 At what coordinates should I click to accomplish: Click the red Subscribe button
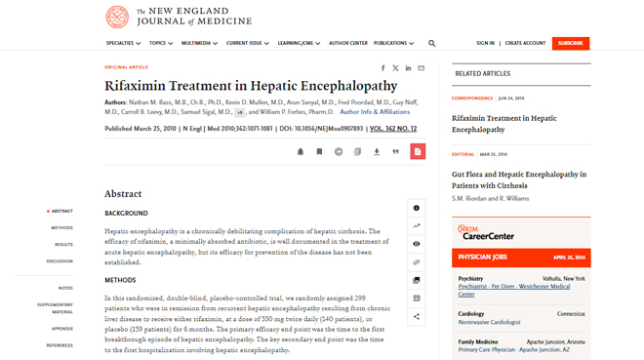point(571,43)
